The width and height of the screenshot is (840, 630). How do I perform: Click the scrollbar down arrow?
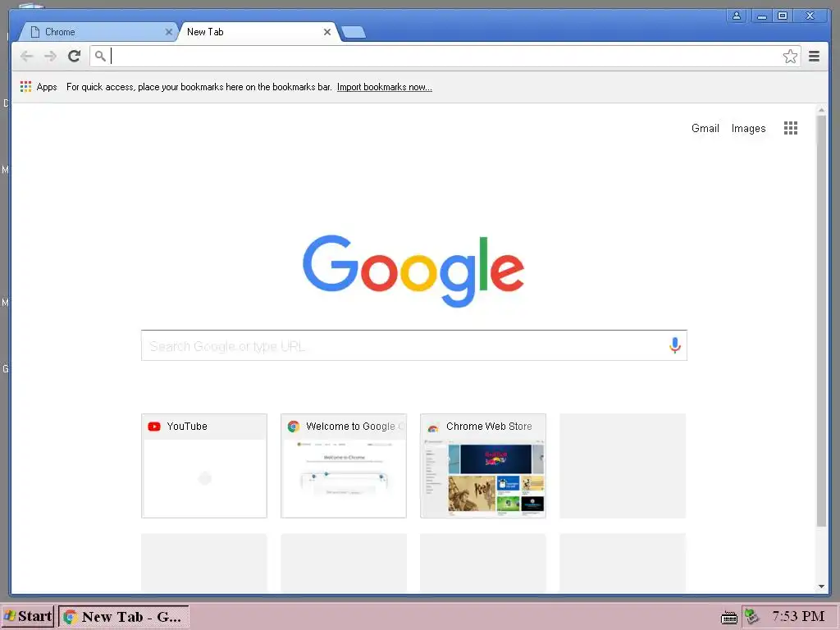pos(821,587)
